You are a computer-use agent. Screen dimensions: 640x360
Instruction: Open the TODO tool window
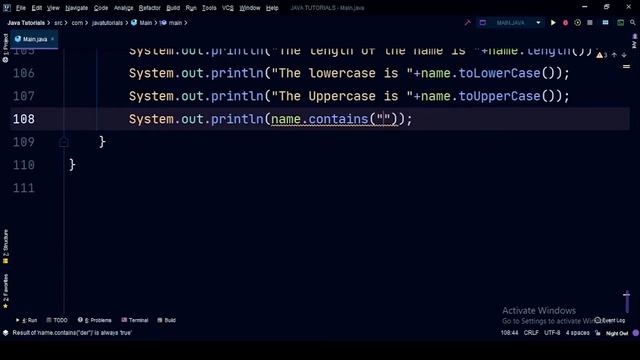pyautogui.click(x=57, y=320)
